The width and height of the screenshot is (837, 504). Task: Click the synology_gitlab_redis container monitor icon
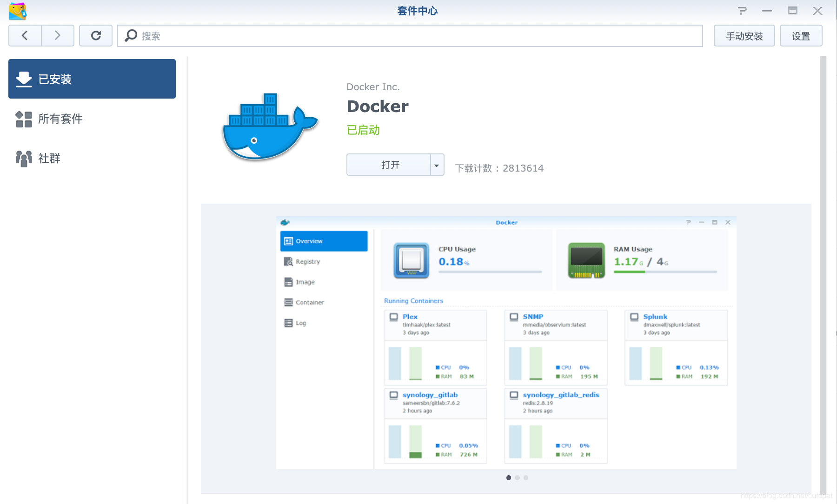coord(514,395)
